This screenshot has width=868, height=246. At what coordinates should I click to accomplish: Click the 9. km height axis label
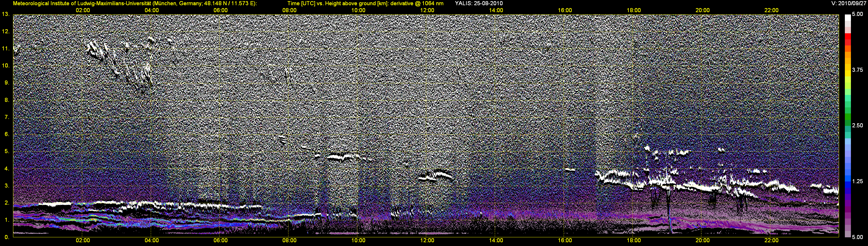(x=7, y=82)
